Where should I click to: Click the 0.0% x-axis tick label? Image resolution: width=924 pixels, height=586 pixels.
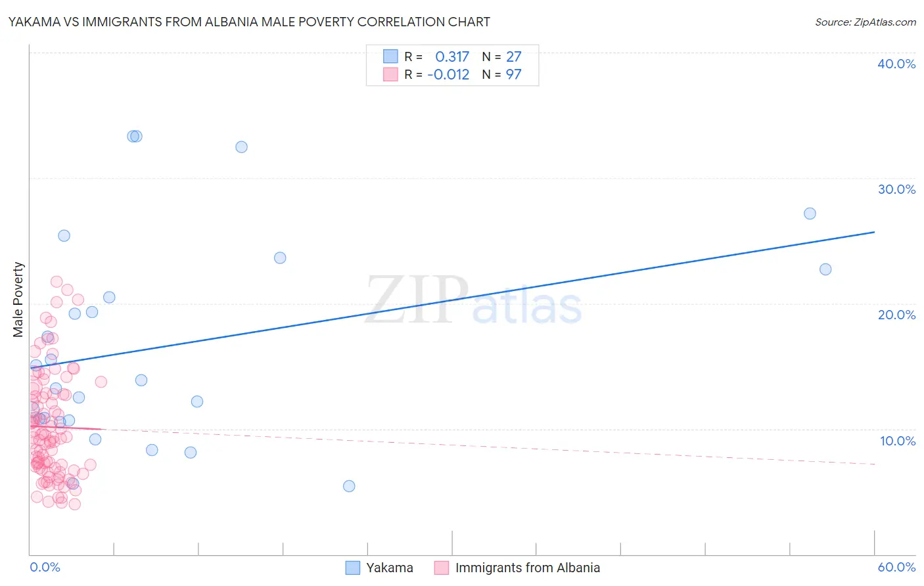[45, 567]
